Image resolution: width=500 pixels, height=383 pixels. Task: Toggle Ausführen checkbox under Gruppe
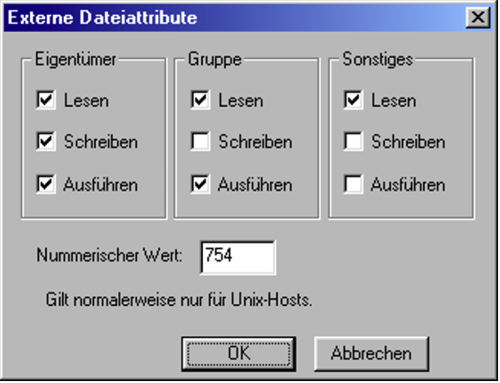tap(200, 184)
